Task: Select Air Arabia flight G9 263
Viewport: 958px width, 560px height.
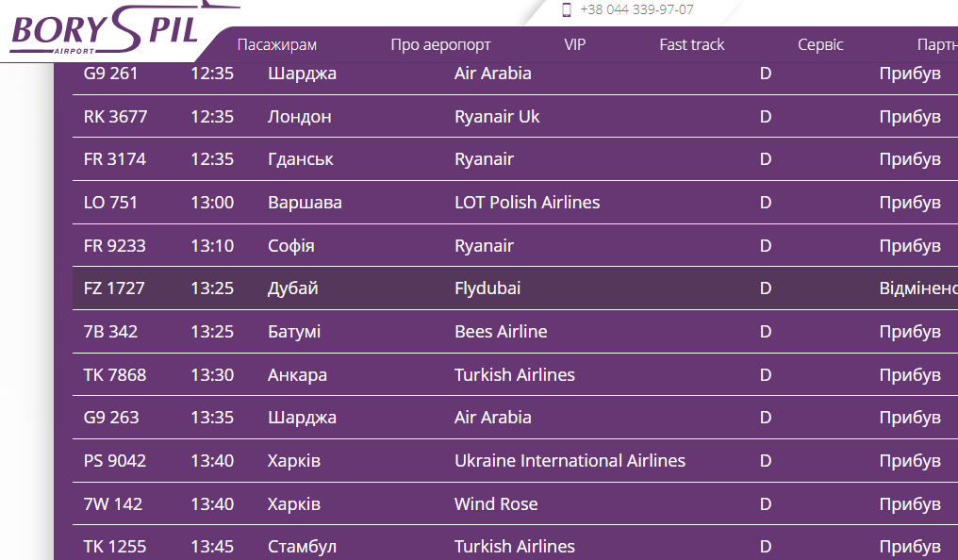Action: (111, 418)
